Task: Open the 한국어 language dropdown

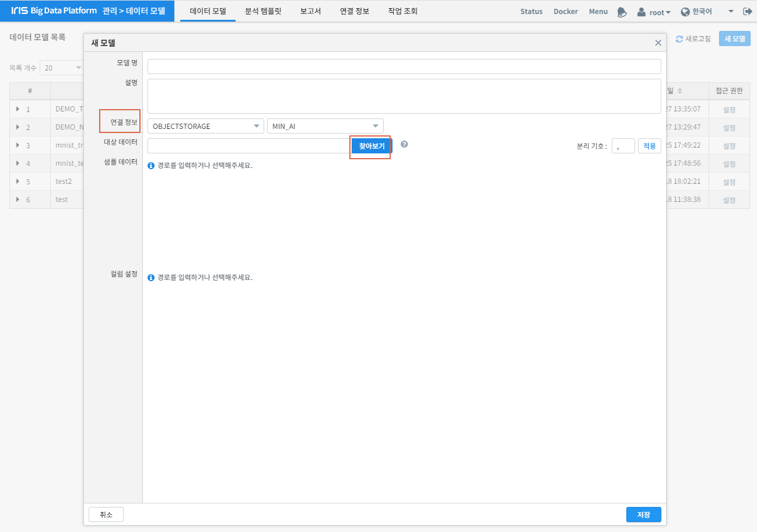Action: [696, 12]
